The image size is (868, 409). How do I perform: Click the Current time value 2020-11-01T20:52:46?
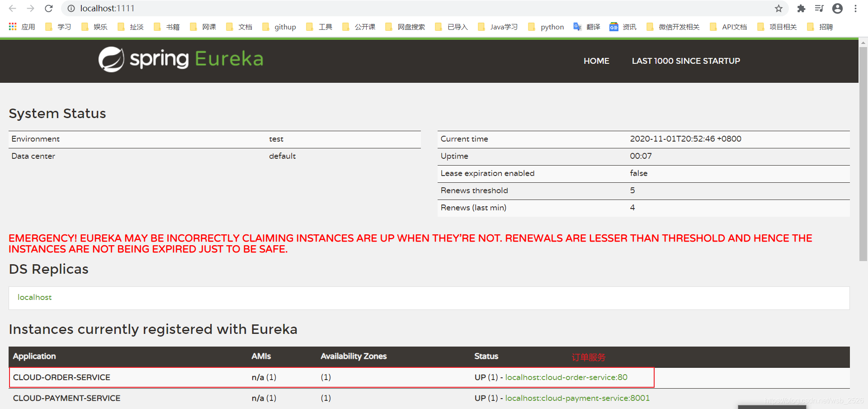(x=685, y=139)
